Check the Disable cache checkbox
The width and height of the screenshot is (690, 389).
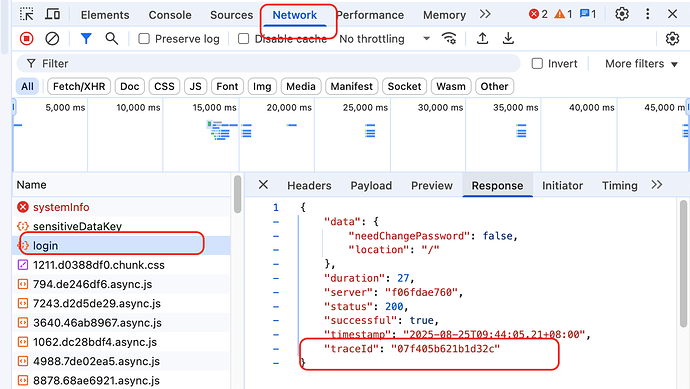(243, 39)
